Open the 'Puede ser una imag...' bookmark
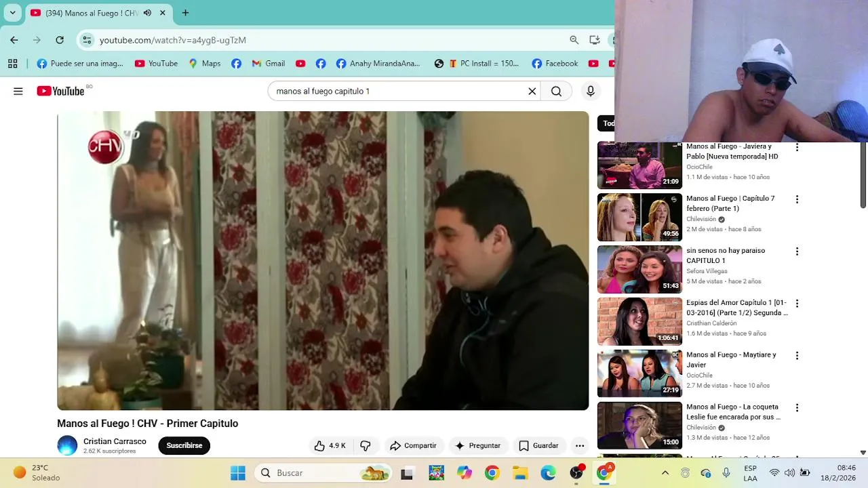Viewport: 868px width, 488px height. 80,64
